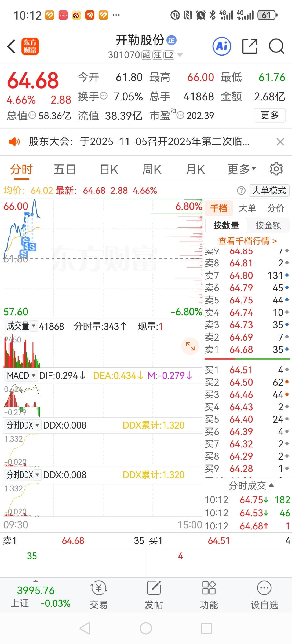The image size is (292, 644).
Task: Open the MACD indicator dropdown
Action: [x=21, y=375]
